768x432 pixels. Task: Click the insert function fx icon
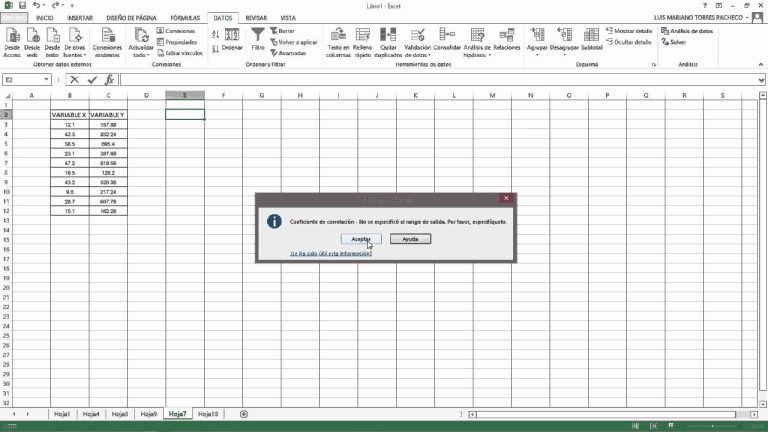coord(109,79)
